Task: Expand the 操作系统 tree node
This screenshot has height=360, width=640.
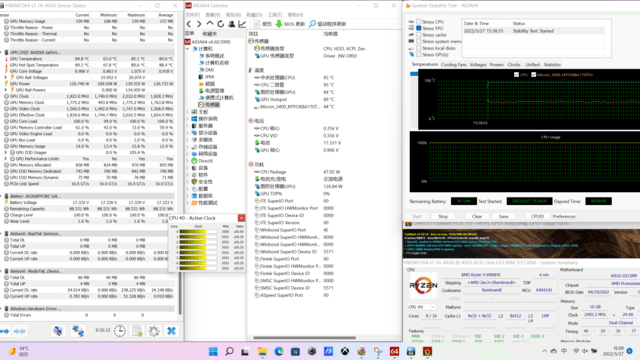Action: coord(188,119)
